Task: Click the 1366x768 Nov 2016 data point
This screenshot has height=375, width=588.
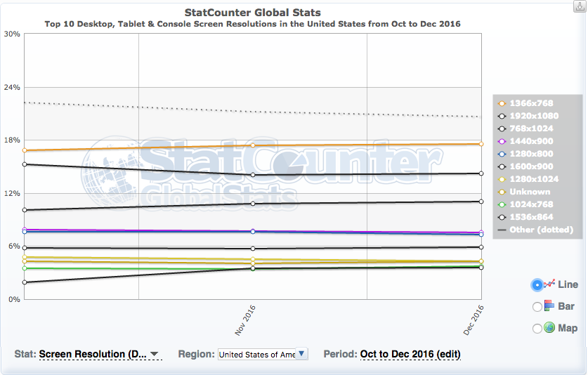Action: pyautogui.click(x=253, y=145)
